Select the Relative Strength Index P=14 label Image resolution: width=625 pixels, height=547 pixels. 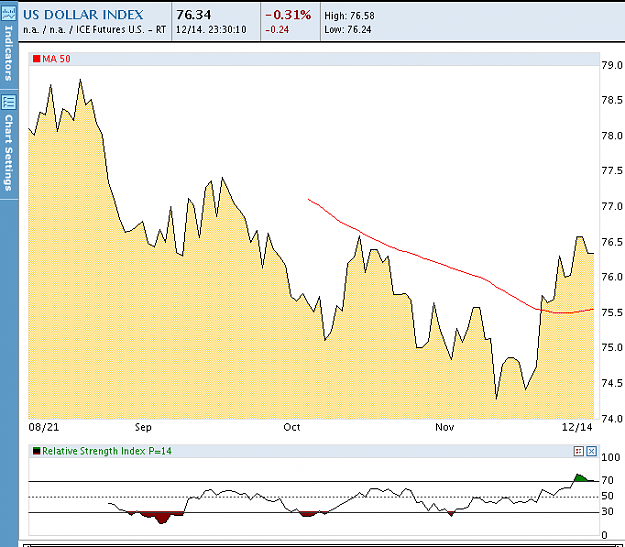point(107,451)
